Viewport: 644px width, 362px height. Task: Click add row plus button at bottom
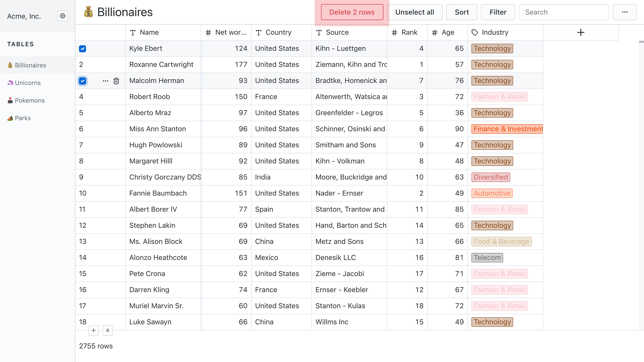point(93,330)
